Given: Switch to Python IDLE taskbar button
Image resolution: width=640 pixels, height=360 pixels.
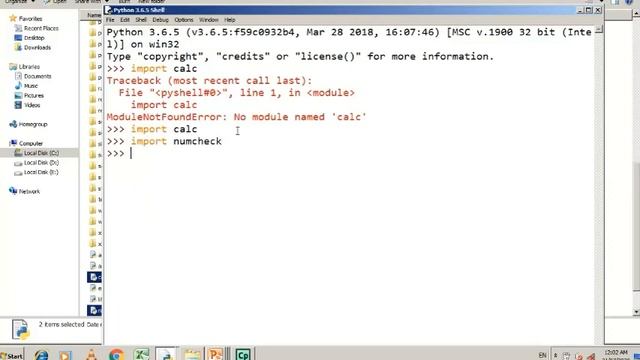Looking at the screenshot, I should [167, 354].
